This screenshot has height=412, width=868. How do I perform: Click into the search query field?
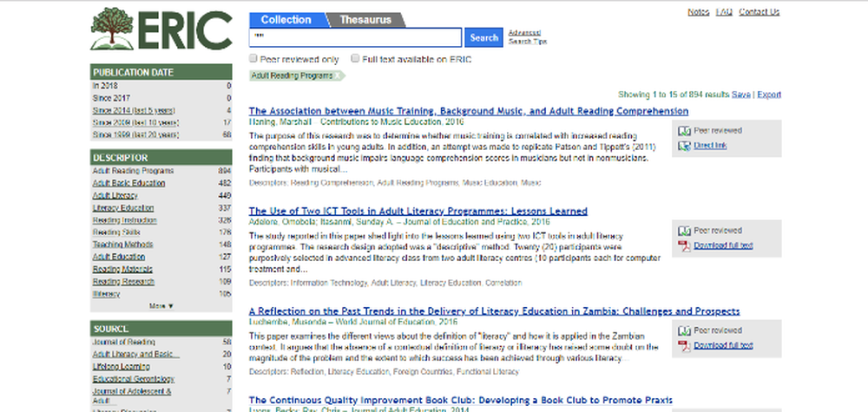[355, 37]
